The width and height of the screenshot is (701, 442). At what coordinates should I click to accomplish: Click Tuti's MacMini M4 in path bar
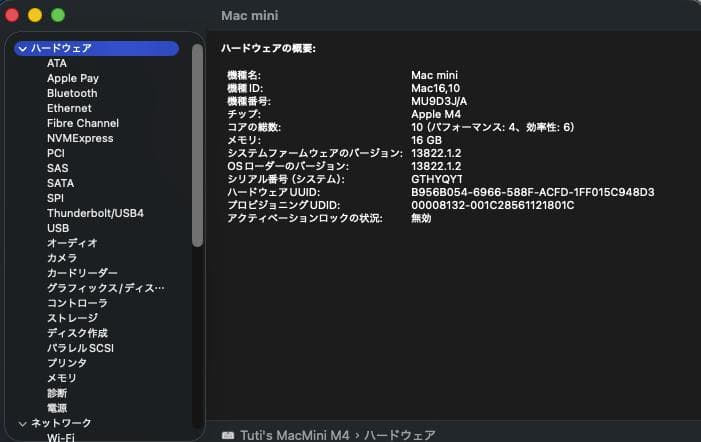[295, 435]
